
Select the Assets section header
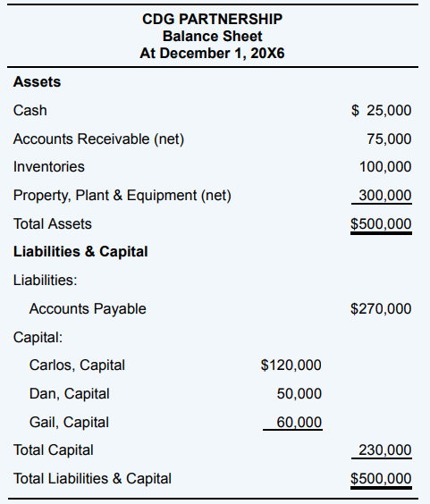pyautogui.click(x=37, y=81)
